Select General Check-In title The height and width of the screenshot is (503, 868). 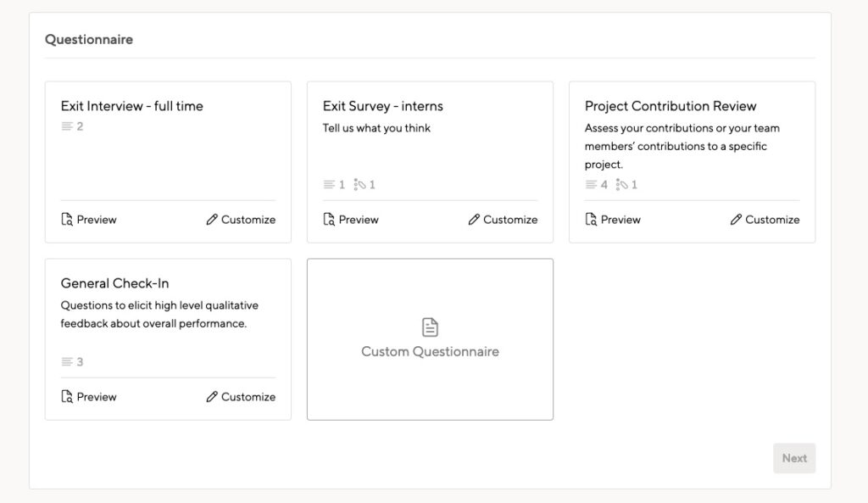(114, 283)
